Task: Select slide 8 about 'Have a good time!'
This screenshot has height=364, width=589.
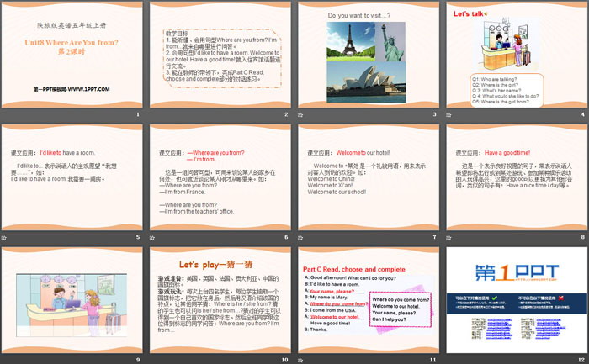Action: tap(517, 177)
